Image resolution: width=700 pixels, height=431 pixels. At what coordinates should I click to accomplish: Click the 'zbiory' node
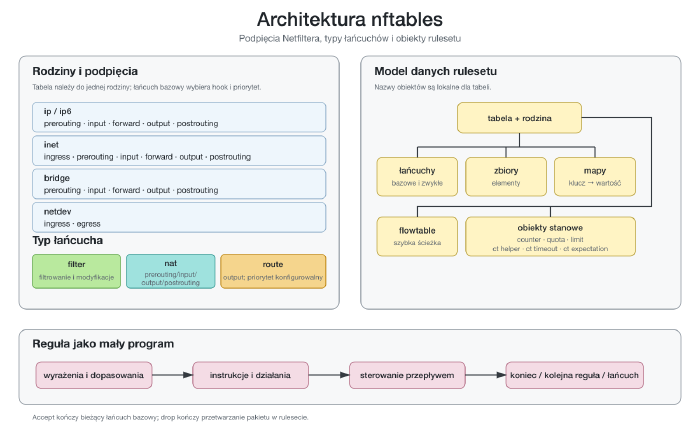(506, 176)
